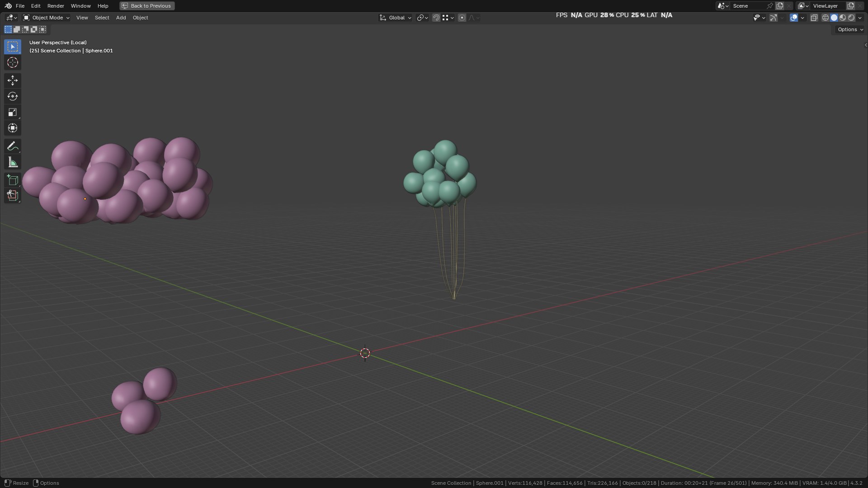The width and height of the screenshot is (868, 488).
Task: Open the viewport View menu
Action: [x=82, y=18]
